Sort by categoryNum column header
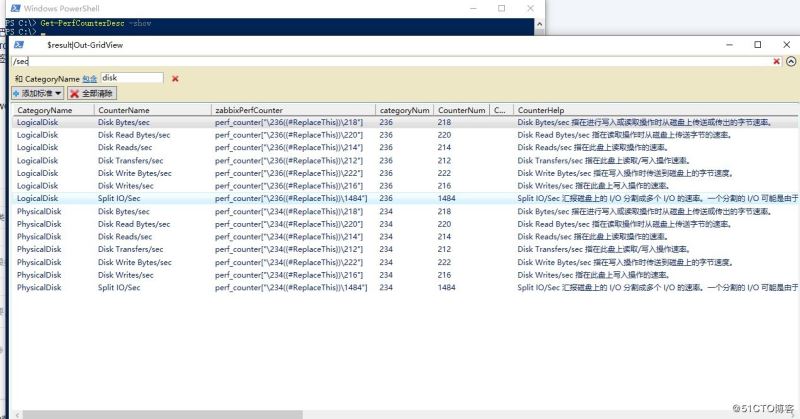800x419 pixels. tap(404, 110)
